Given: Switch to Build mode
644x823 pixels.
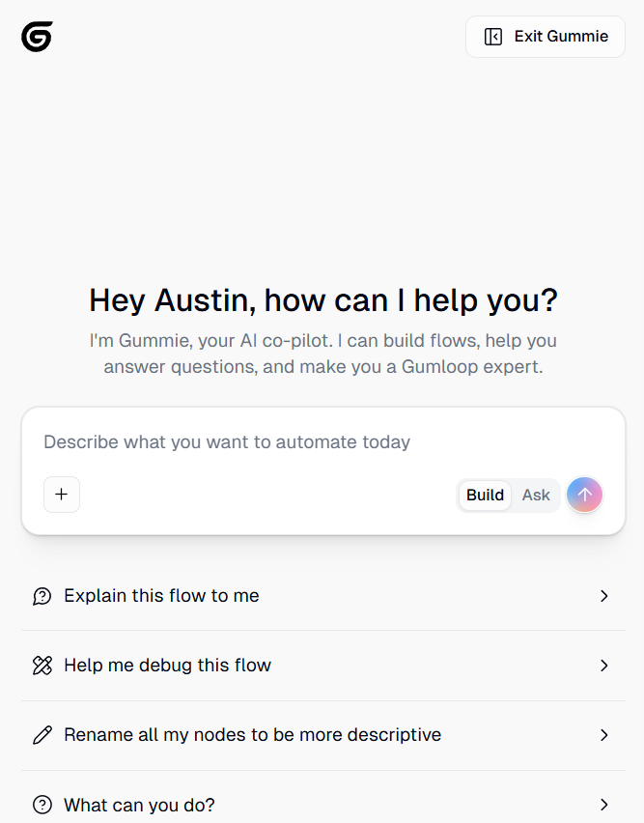Looking at the screenshot, I should 484,495.
